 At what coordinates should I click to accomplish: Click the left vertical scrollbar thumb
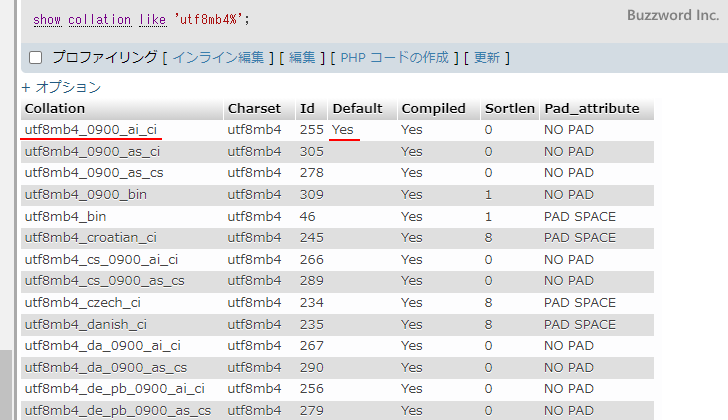click(x=6, y=385)
